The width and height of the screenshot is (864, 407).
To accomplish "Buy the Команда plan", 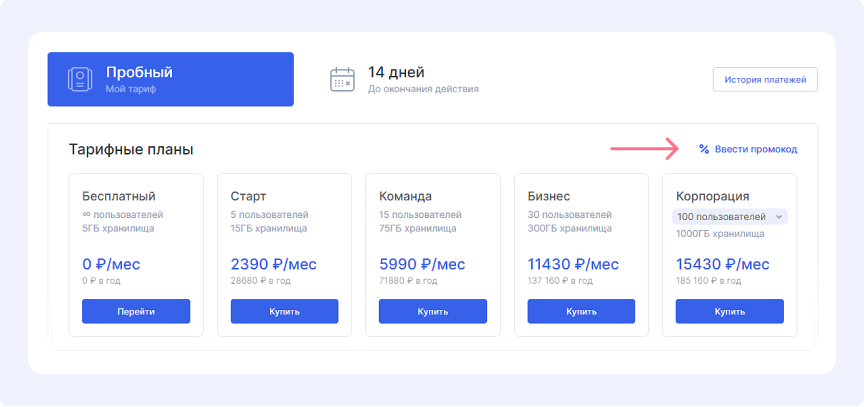I will [x=432, y=311].
